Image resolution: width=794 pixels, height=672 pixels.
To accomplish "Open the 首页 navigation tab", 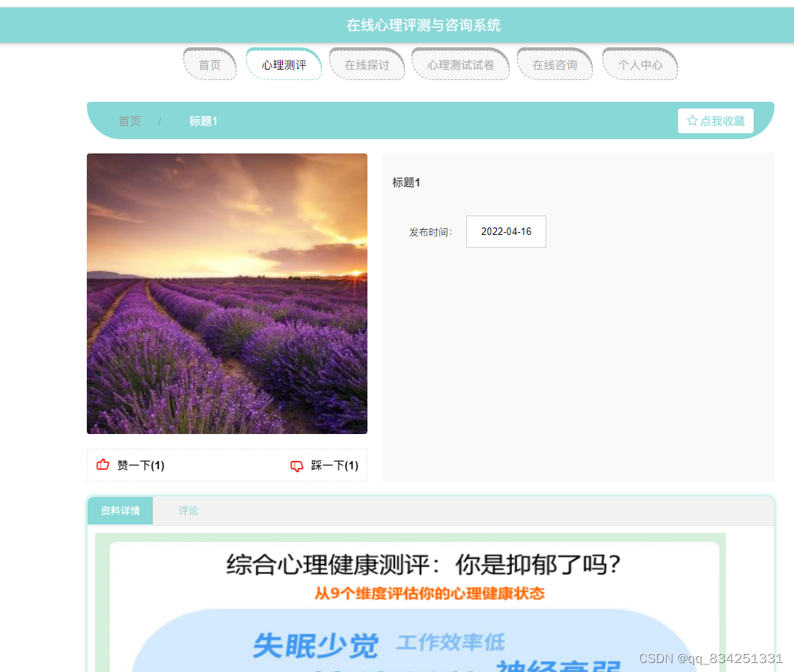I will [x=210, y=64].
